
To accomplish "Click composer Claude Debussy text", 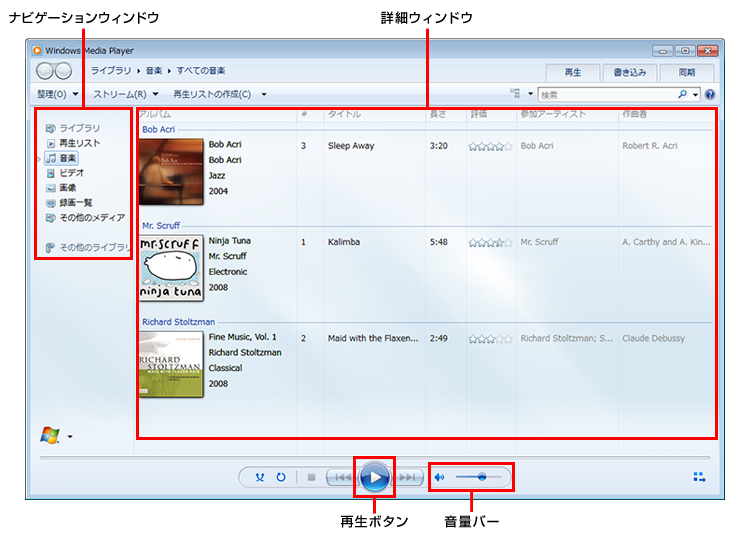I will 653,338.
